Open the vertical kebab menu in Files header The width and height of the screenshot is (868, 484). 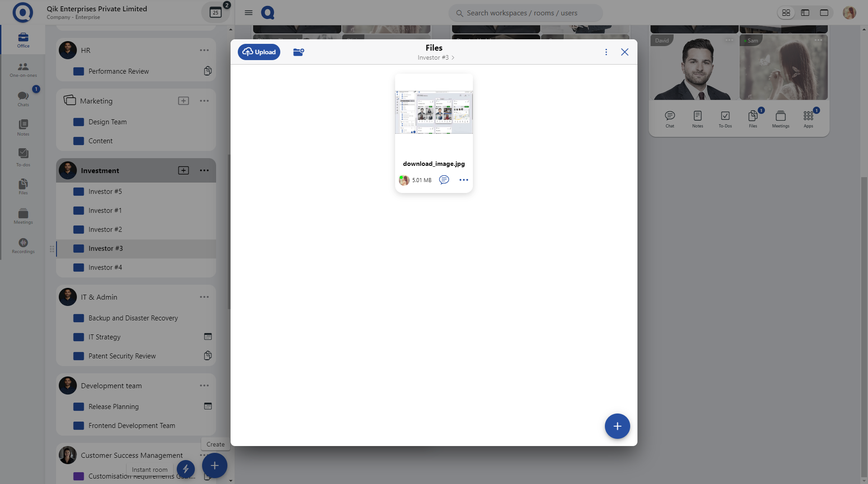click(x=606, y=52)
